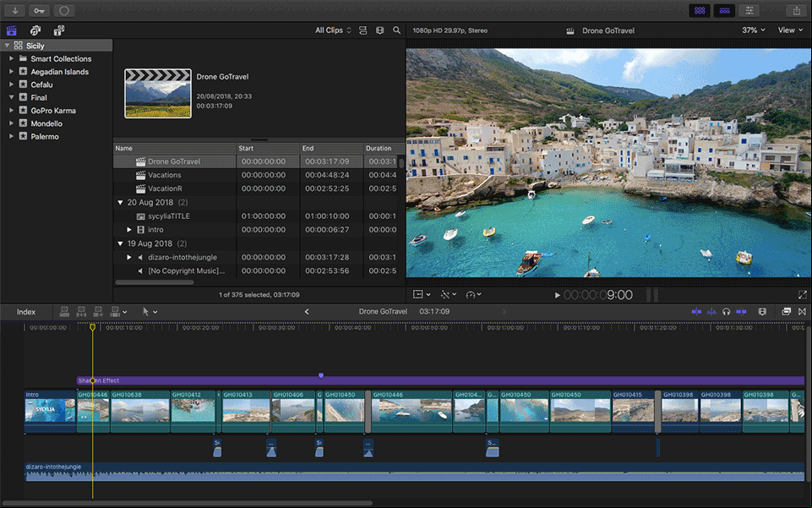Switch to filmstrip view icon
This screenshot has width=812, height=508.
click(x=380, y=30)
